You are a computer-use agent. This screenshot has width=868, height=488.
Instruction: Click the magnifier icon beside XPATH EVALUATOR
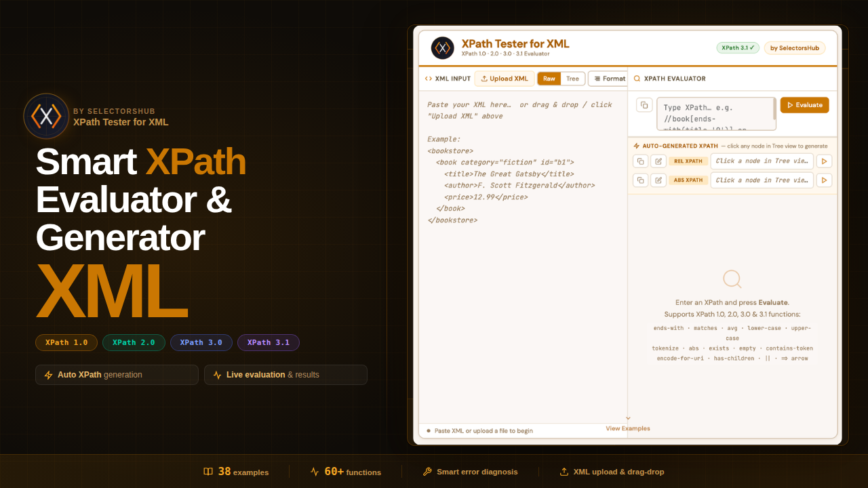click(x=637, y=79)
